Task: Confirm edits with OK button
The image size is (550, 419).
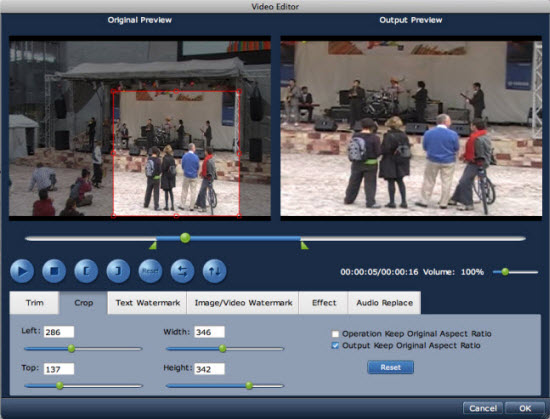Action: pyautogui.click(x=525, y=408)
